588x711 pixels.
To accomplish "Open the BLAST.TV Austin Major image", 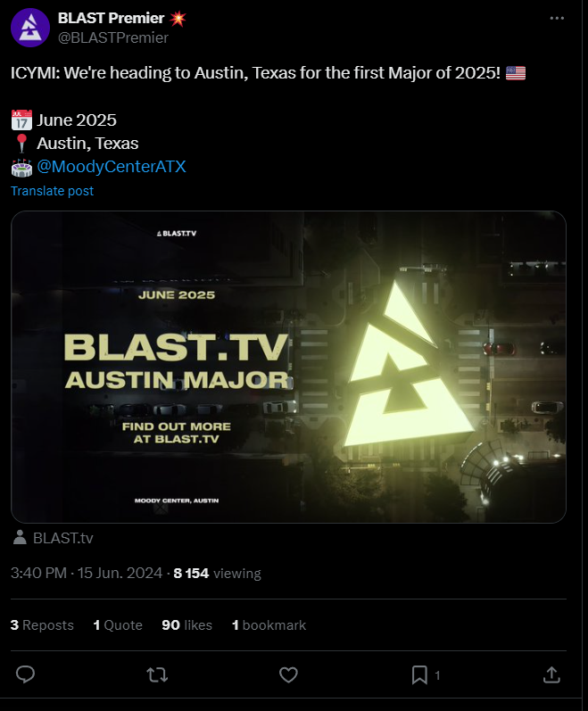I will [x=288, y=367].
